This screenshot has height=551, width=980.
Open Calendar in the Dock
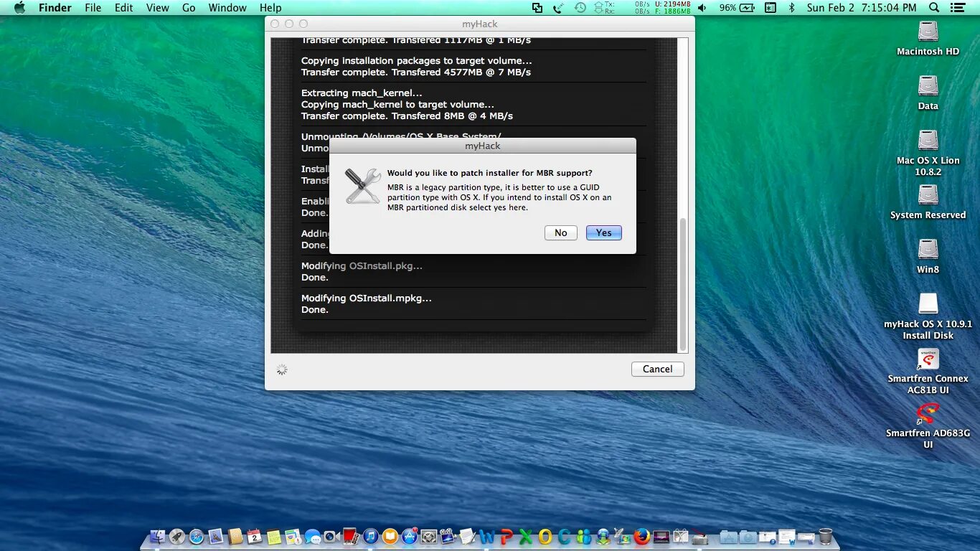(254, 537)
